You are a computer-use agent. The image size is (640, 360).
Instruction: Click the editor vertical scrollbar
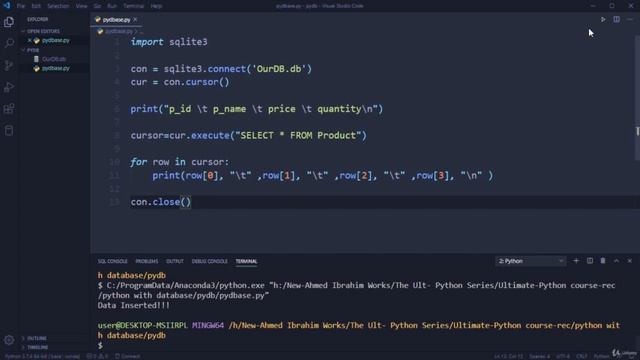[x=637, y=98]
